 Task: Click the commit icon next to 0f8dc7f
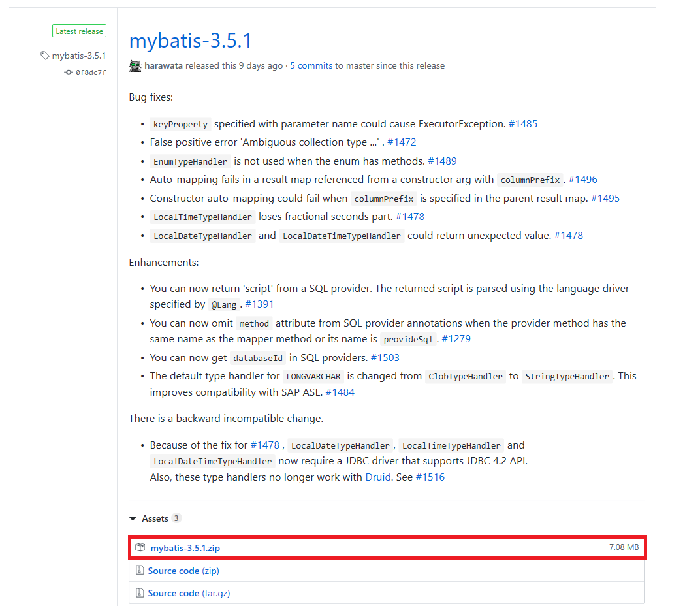tap(69, 72)
